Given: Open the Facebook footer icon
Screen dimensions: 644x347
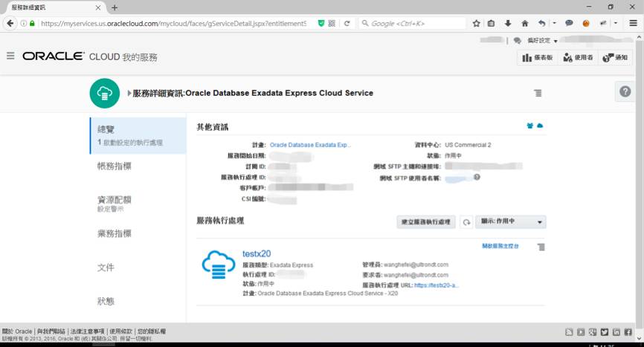Looking at the screenshot, I should click(x=628, y=332).
